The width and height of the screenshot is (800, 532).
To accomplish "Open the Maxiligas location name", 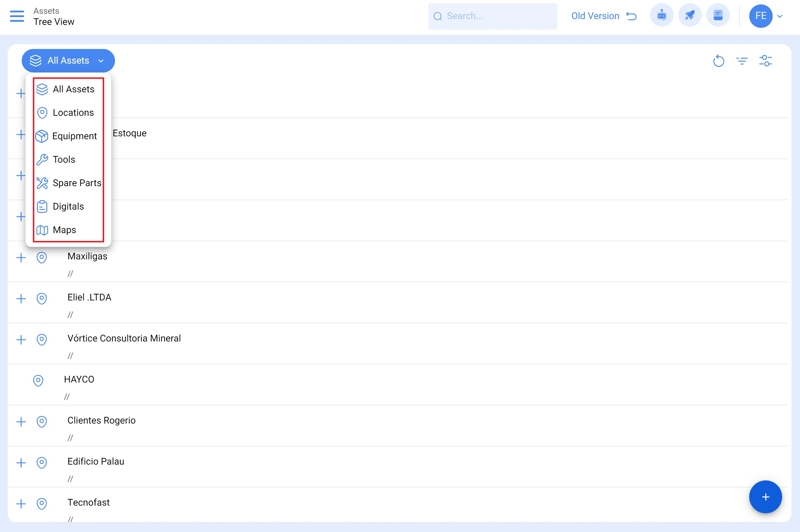I will click(x=87, y=256).
